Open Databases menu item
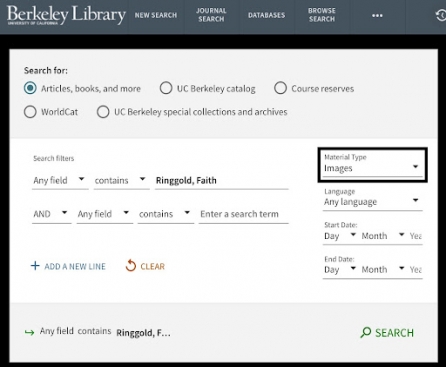 [266, 15]
